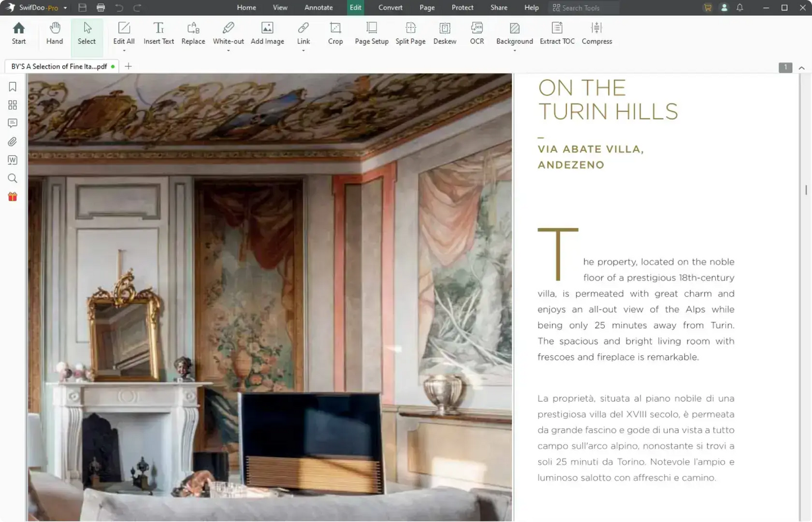812x522 pixels.
Task: Expand the Background dropdown arrow
Action: (x=514, y=51)
